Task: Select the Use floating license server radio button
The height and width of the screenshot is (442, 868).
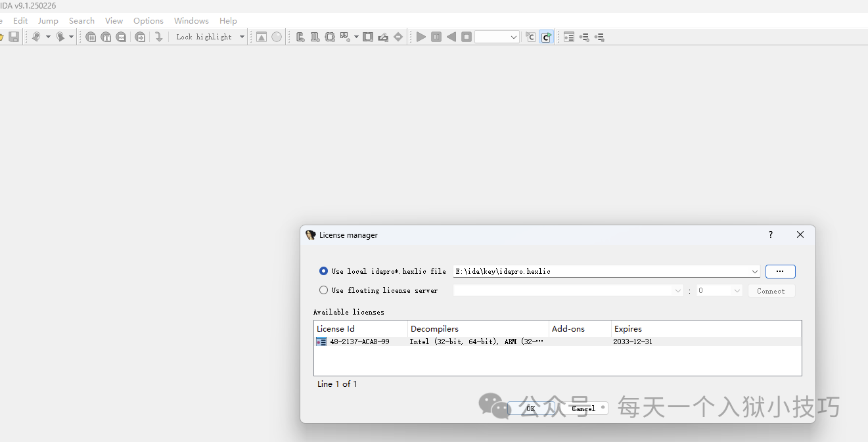Action: click(x=323, y=290)
